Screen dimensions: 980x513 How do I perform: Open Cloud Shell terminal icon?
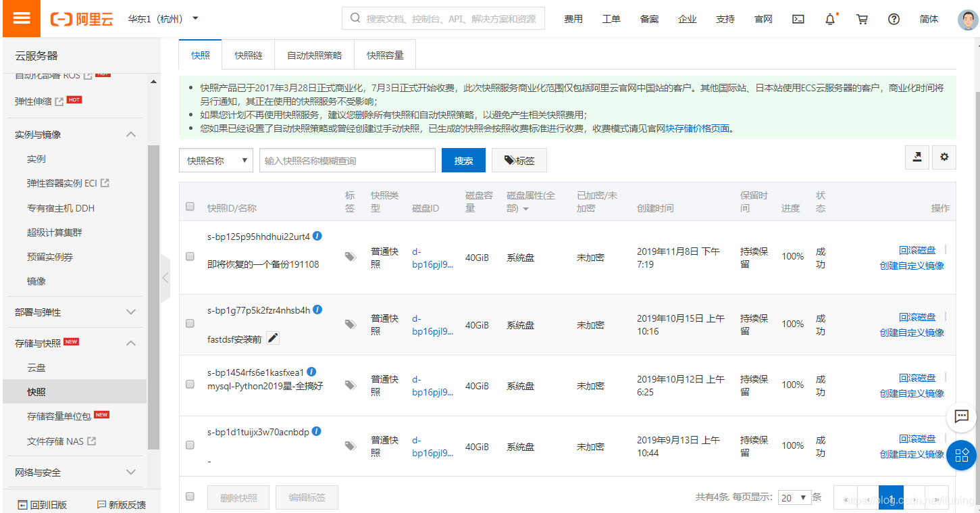point(798,19)
